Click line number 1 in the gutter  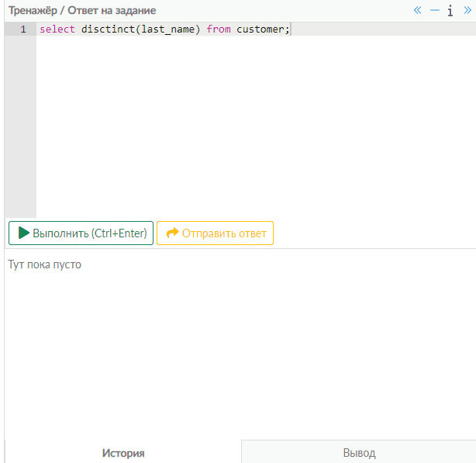[x=22, y=29]
